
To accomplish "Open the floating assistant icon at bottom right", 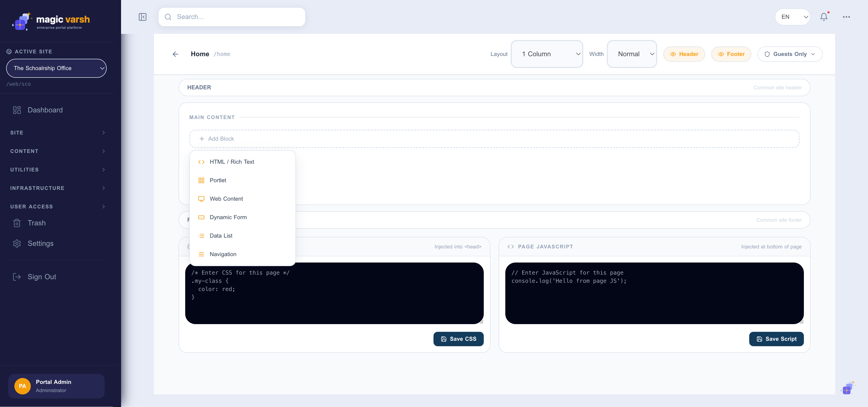I will click(x=848, y=388).
